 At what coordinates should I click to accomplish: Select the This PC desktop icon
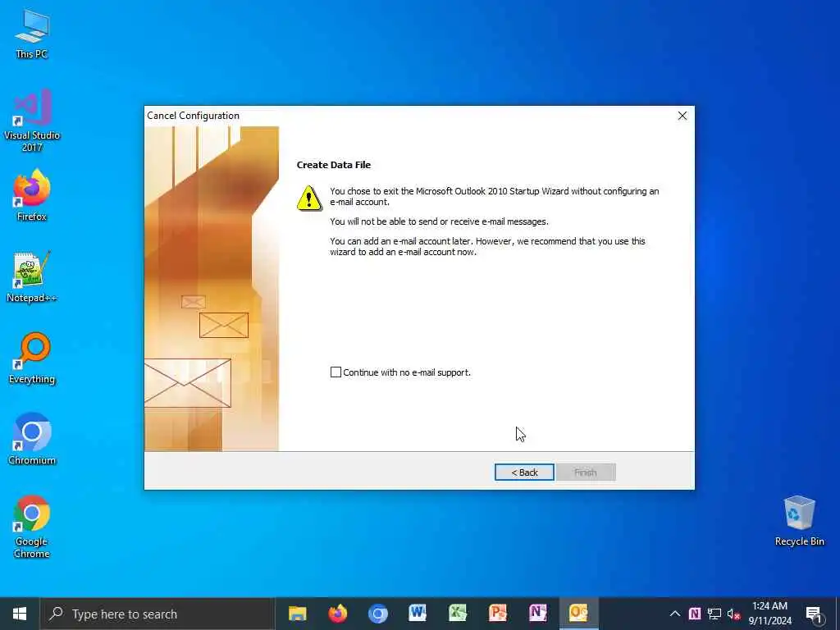32,34
